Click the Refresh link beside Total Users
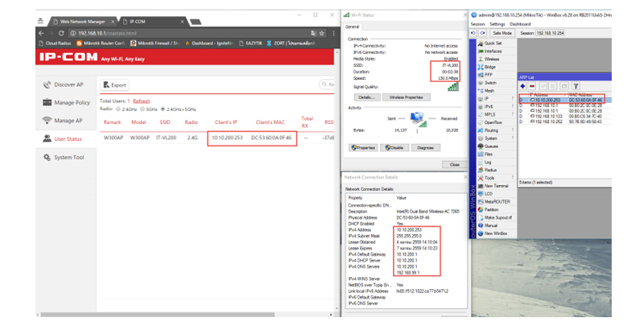This screenshot has width=644, height=322. click(x=142, y=101)
